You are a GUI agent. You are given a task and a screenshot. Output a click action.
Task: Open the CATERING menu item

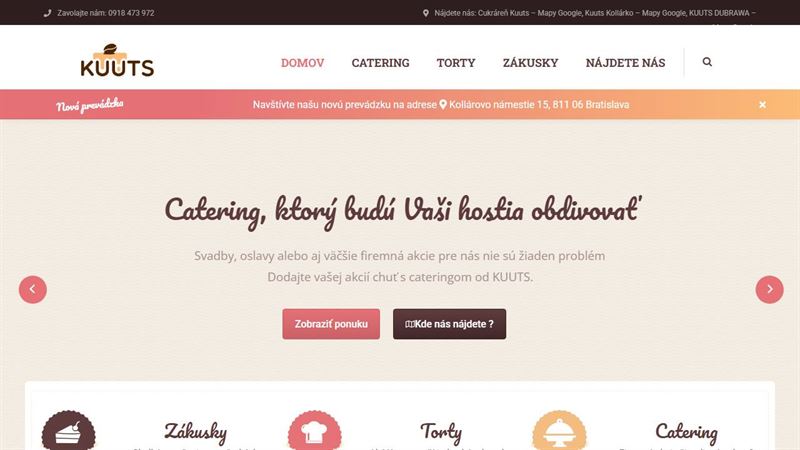point(380,63)
